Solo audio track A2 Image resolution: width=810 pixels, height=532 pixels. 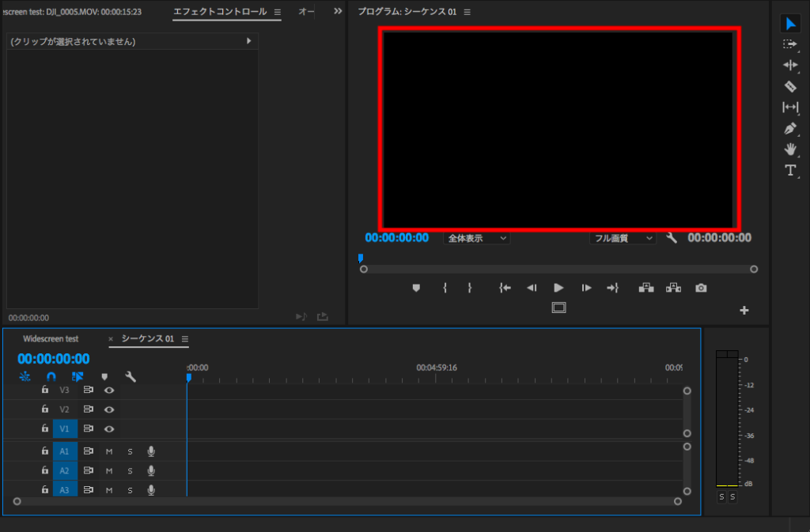[x=130, y=471]
